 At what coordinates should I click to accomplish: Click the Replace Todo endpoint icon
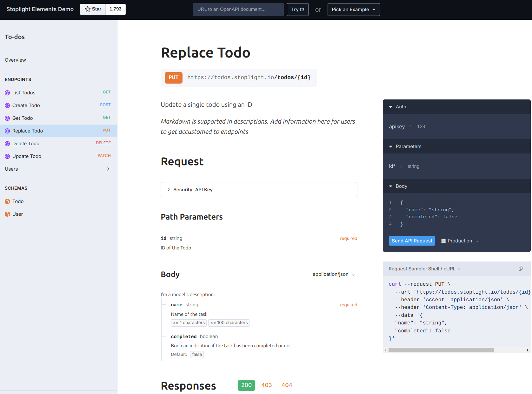pos(7,131)
